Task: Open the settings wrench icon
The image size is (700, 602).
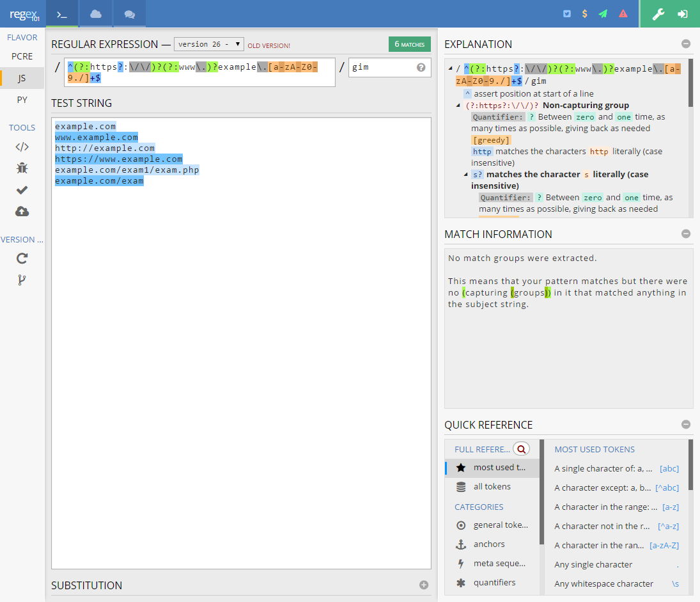Action: (x=658, y=14)
